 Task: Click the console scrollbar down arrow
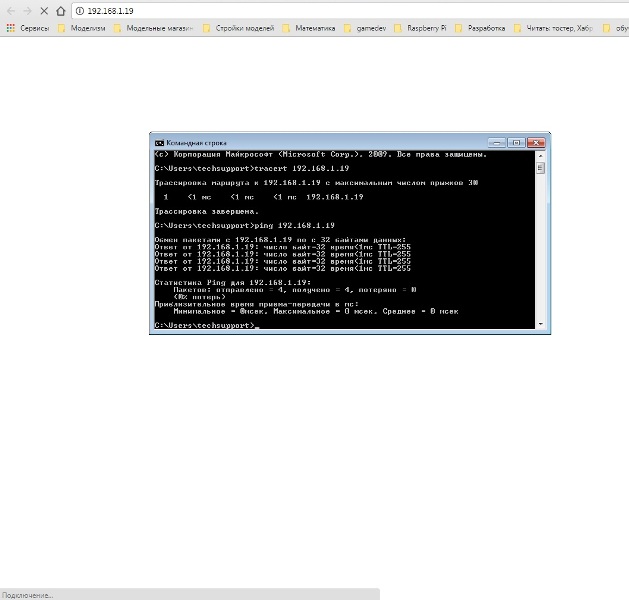tap(540, 324)
